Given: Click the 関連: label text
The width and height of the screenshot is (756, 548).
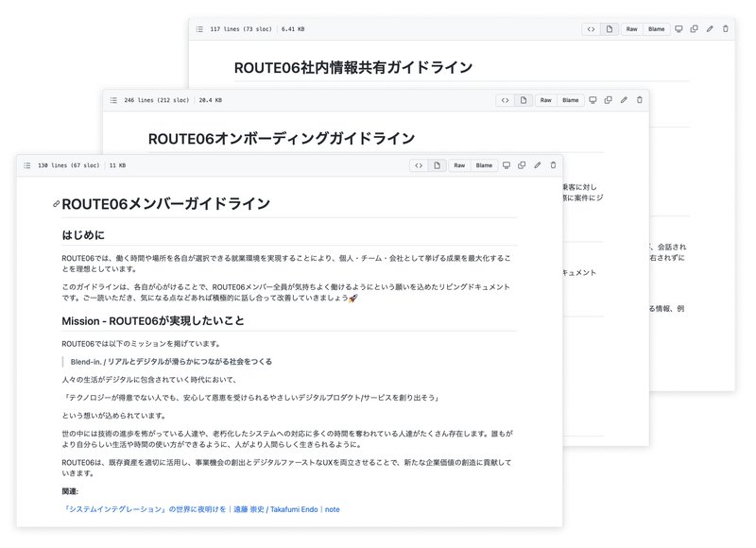Looking at the screenshot, I should pyautogui.click(x=70, y=491).
